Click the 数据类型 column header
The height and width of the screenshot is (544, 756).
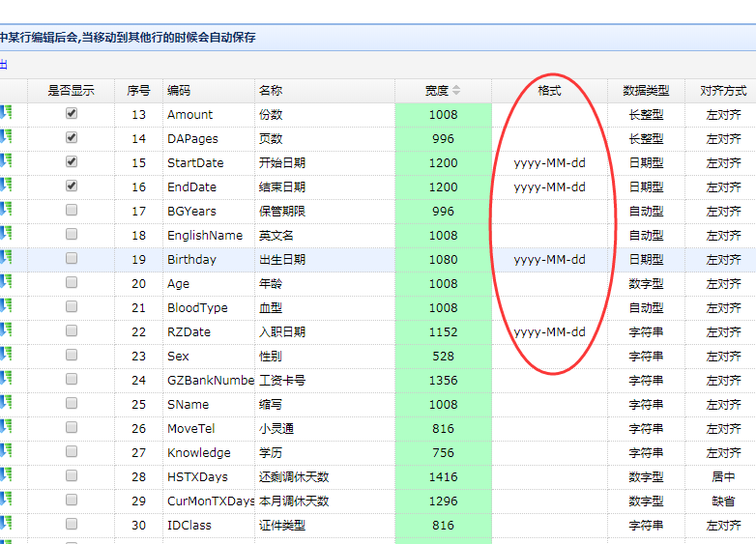coord(646,91)
